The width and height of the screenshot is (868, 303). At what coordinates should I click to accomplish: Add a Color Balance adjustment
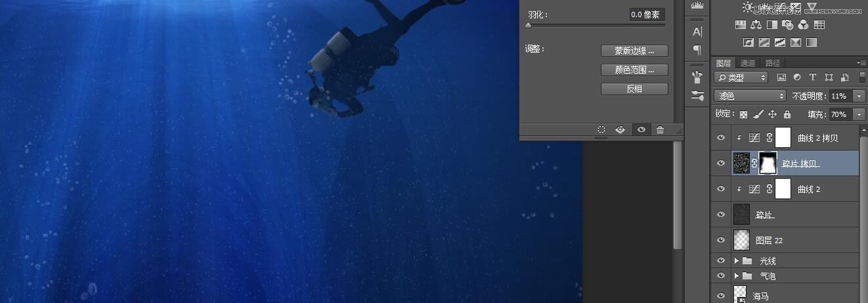click(756, 25)
